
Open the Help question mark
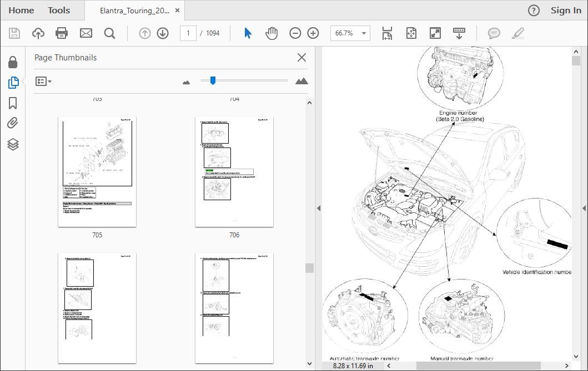[534, 11]
